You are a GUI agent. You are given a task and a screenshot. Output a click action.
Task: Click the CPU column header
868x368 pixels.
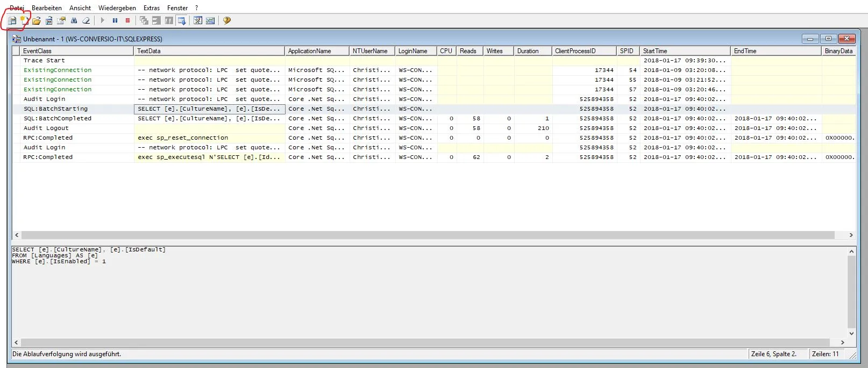click(x=447, y=51)
